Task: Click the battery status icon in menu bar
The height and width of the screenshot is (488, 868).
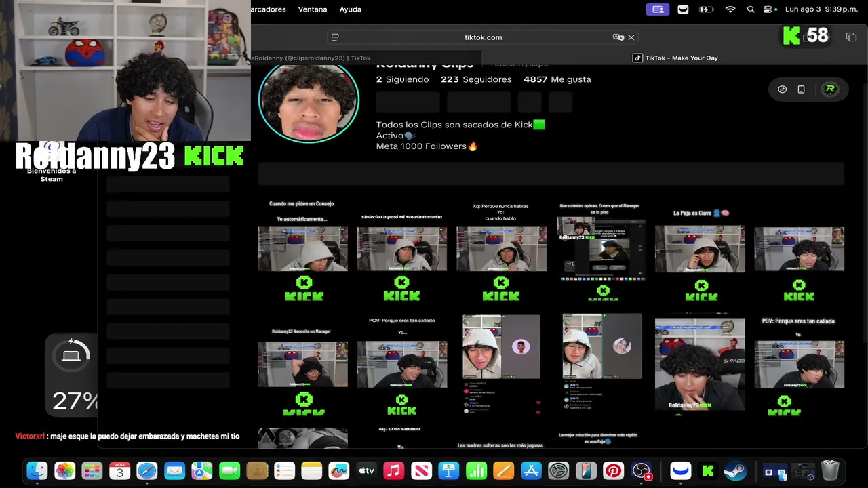Action: pos(706,9)
